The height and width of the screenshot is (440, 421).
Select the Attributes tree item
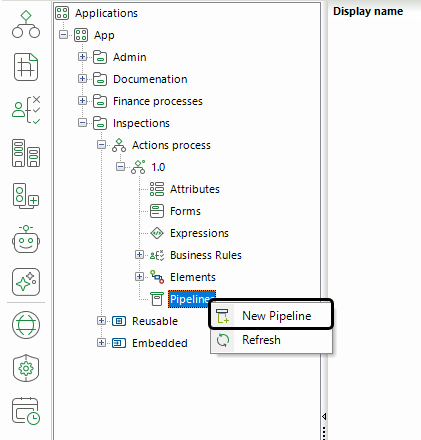coord(195,189)
